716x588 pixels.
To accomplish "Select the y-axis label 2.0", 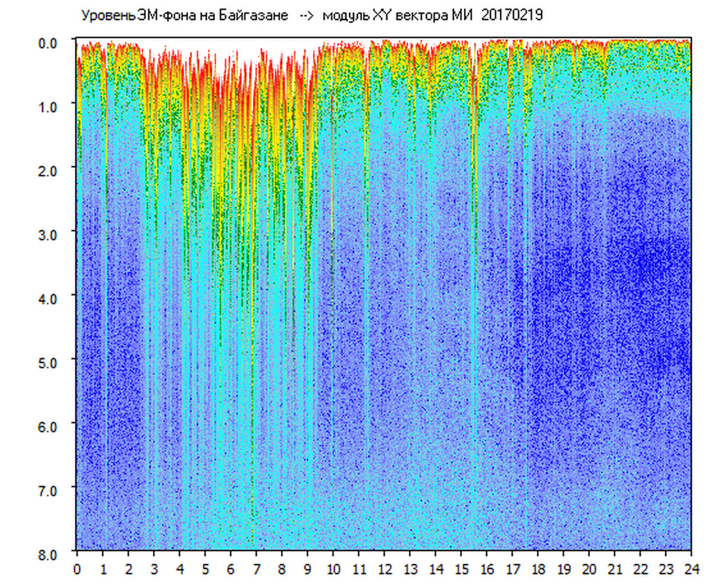I will 50,171.
